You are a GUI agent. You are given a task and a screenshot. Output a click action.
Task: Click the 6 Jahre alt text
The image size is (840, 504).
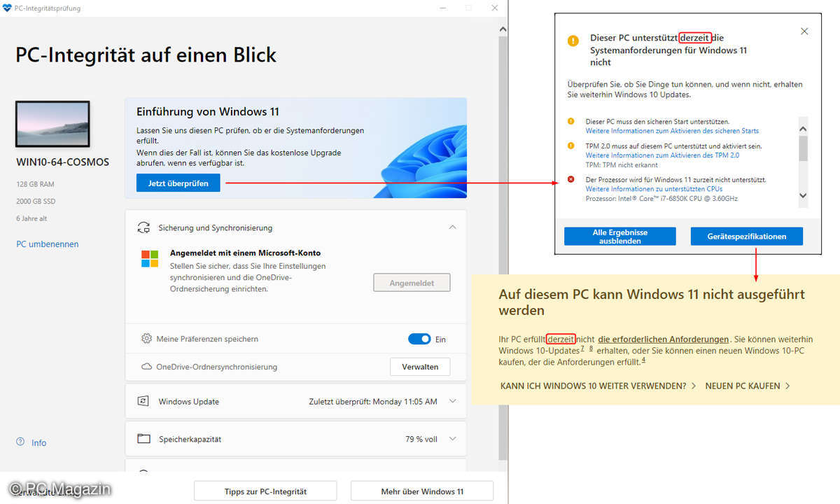click(x=31, y=218)
